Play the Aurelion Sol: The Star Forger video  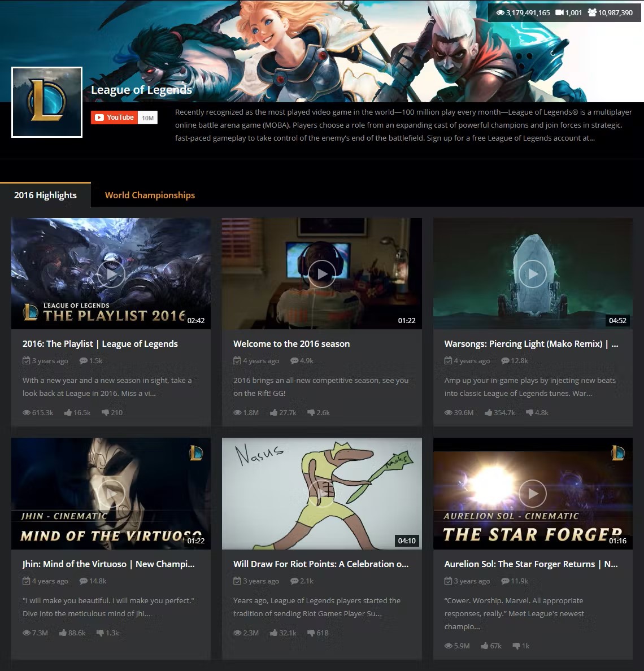point(533,494)
